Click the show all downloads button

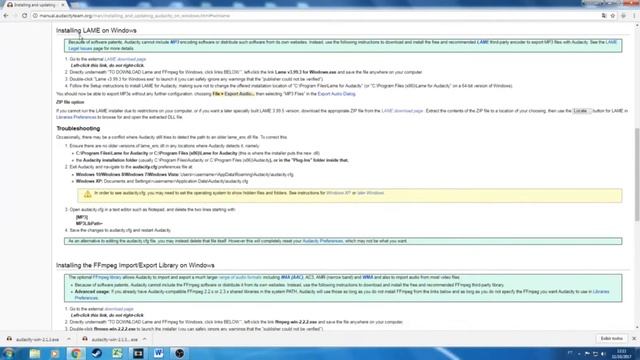click(611, 339)
